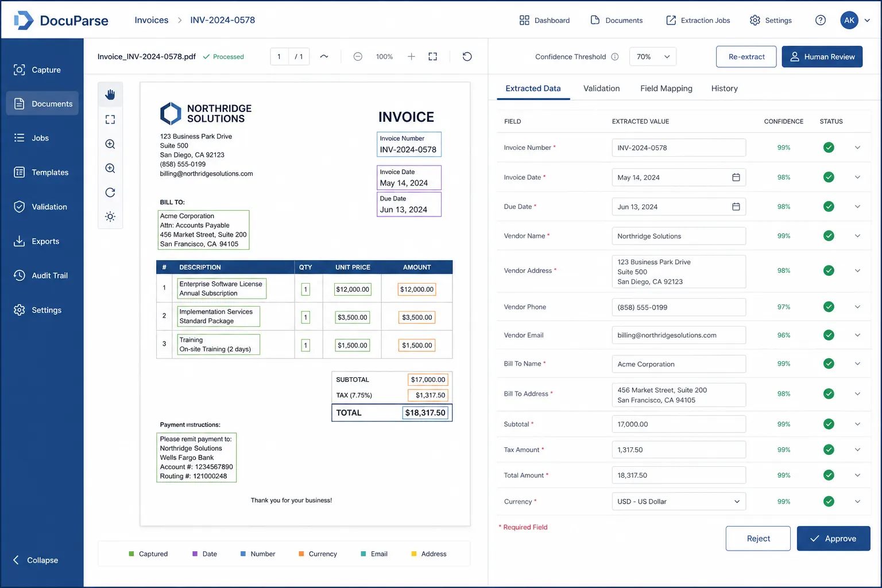Screen dimensions: 882x588
Task: Switch to the Extracted Data tab
Action: [x=533, y=88]
